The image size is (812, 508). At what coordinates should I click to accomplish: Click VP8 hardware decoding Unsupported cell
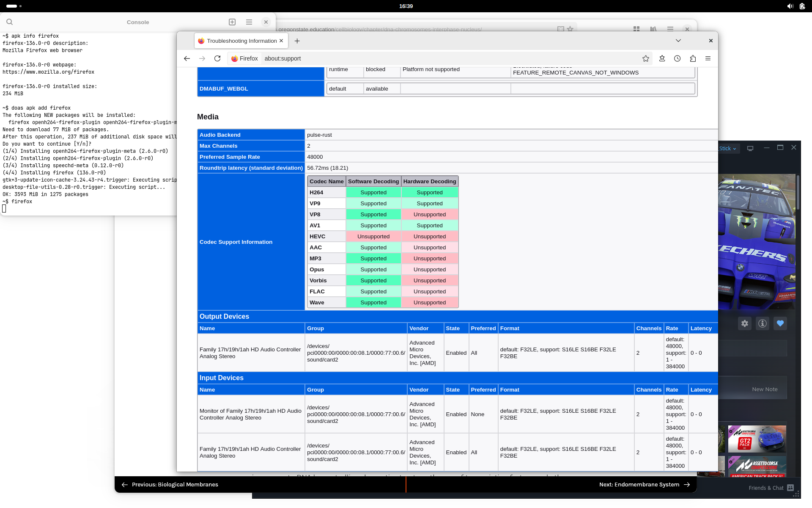click(x=430, y=215)
